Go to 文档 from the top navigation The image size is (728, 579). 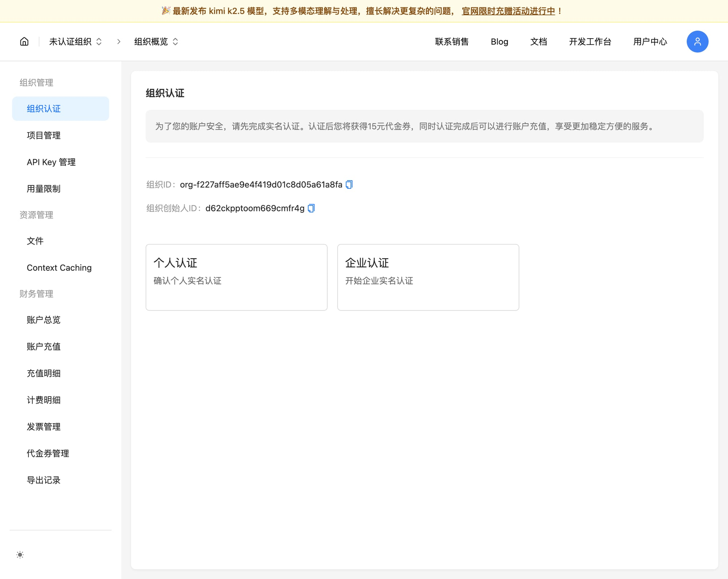point(539,42)
